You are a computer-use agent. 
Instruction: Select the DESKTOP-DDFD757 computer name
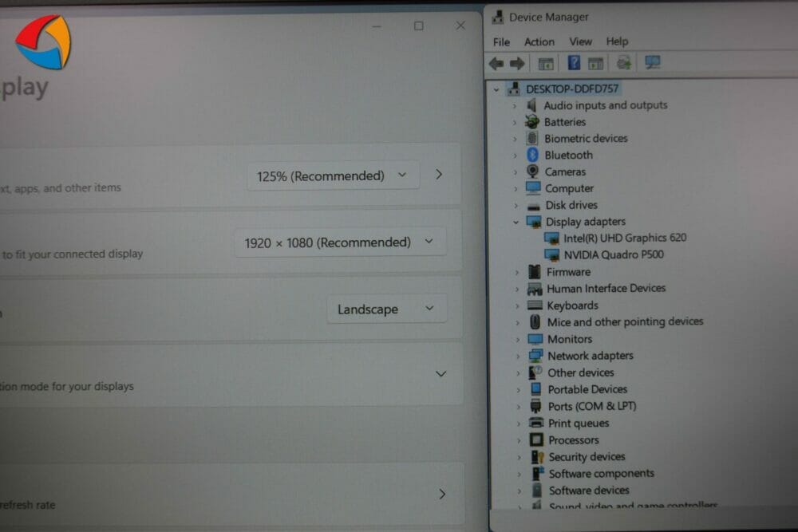coord(572,89)
